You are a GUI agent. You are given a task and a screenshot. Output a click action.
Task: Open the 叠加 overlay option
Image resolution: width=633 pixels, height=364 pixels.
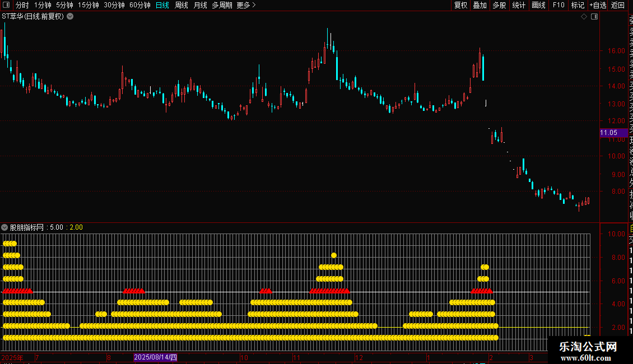point(480,5)
